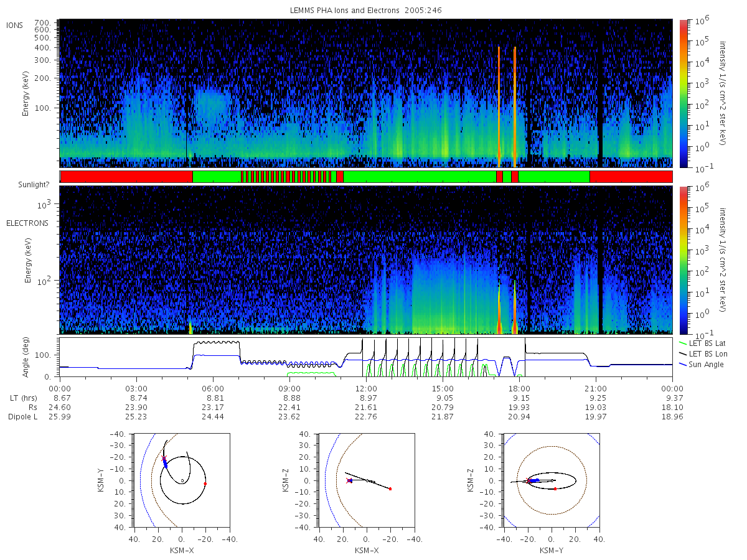Click the ions intensity color bar
Viewport: 747px width, 560px height.
tap(683, 93)
